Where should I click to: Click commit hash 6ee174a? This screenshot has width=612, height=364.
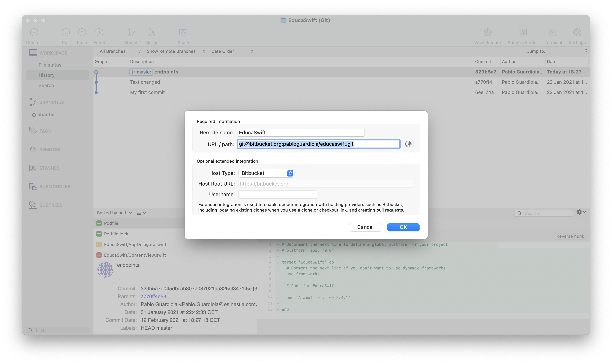484,92
